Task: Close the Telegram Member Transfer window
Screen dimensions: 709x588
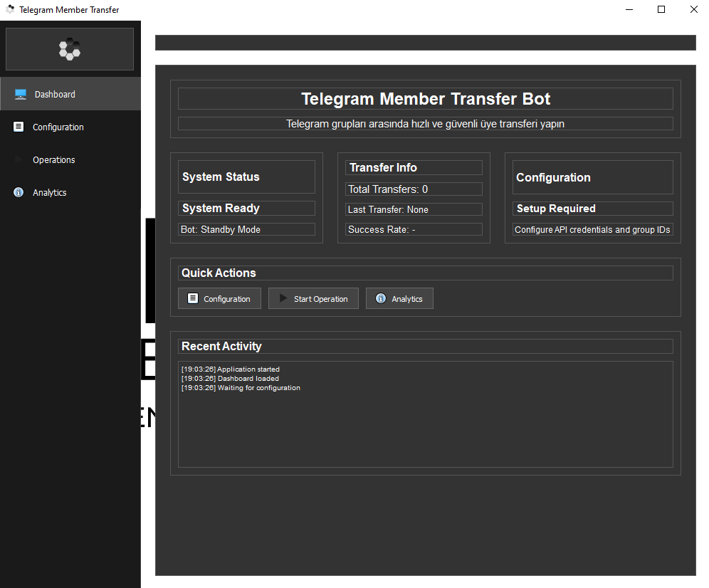Action: (693, 9)
